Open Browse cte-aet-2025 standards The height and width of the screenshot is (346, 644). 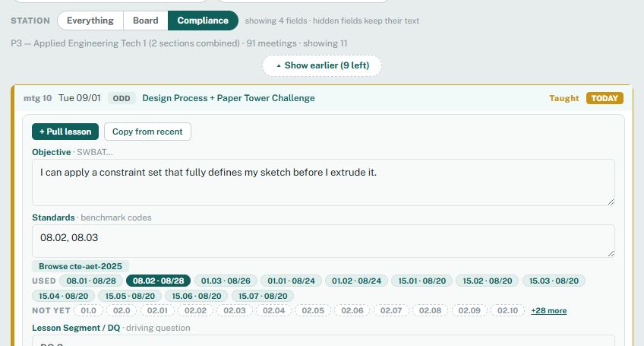tap(80, 266)
